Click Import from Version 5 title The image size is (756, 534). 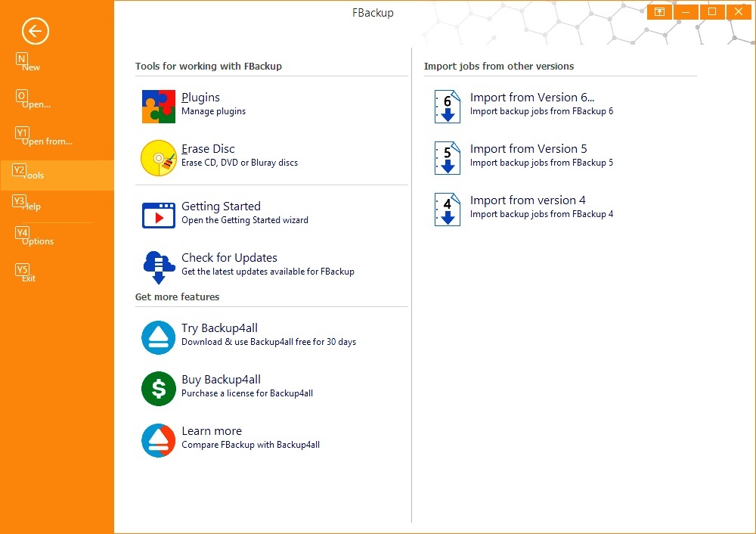528,149
